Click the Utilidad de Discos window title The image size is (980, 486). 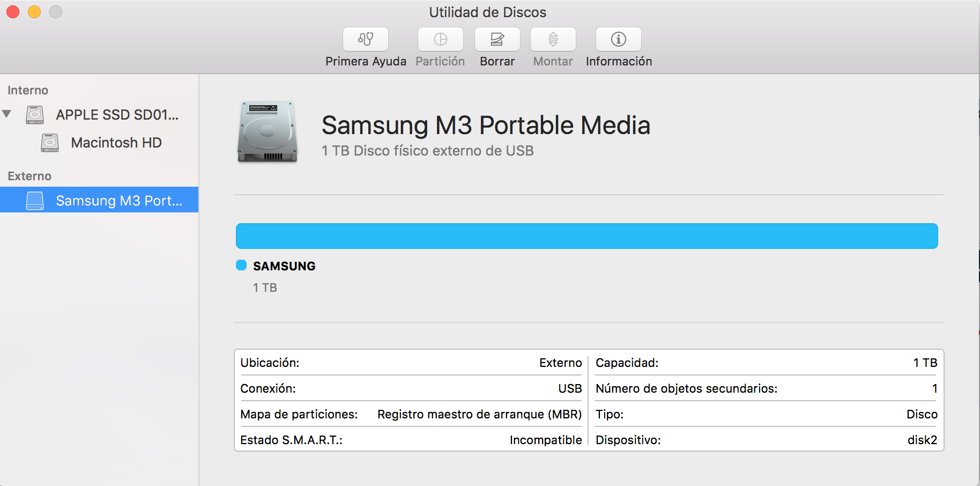pos(488,12)
